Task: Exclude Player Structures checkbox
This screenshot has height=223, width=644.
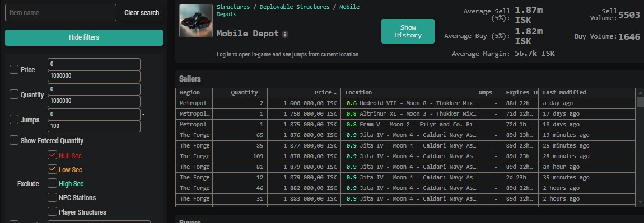Action: pyautogui.click(x=52, y=211)
